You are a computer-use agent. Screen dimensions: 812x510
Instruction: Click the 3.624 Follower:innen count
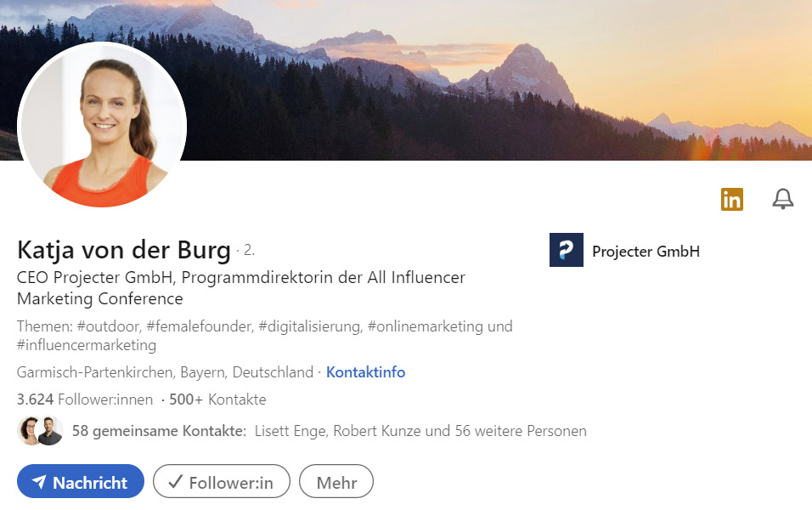(x=85, y=399)
